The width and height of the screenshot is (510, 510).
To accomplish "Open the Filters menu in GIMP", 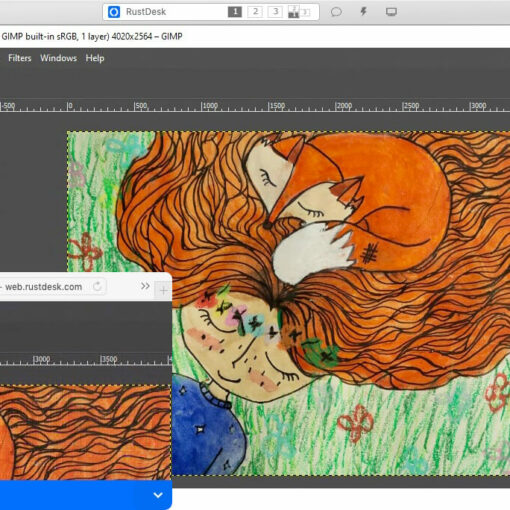I will pyautogui.click(x=20, y=58).
